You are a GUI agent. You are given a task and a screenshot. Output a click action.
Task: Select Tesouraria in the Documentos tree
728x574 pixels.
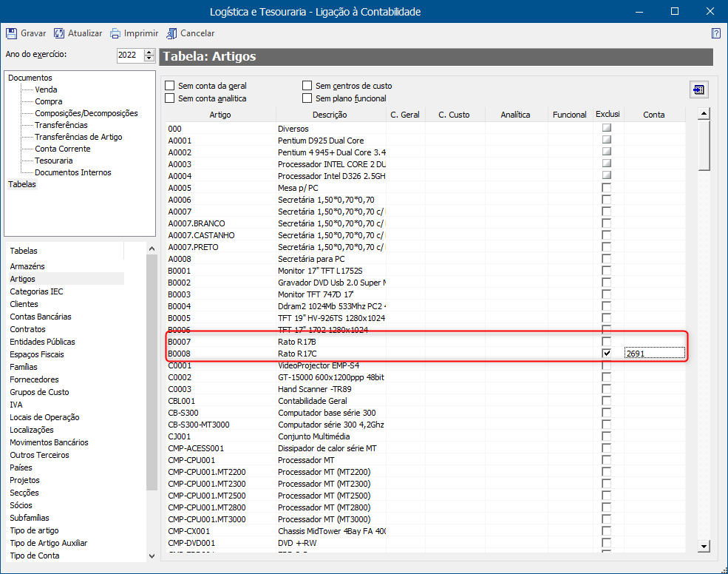[53, 161]
